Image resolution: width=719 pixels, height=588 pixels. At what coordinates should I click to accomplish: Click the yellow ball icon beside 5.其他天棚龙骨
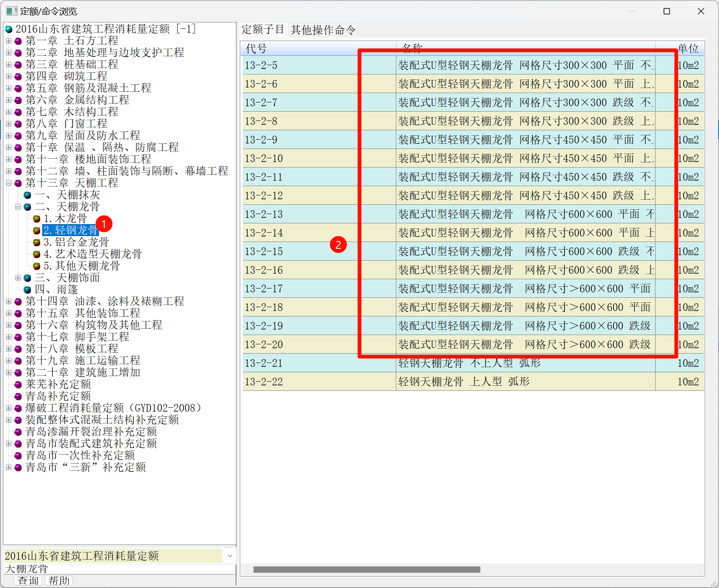tap(37, 266)
